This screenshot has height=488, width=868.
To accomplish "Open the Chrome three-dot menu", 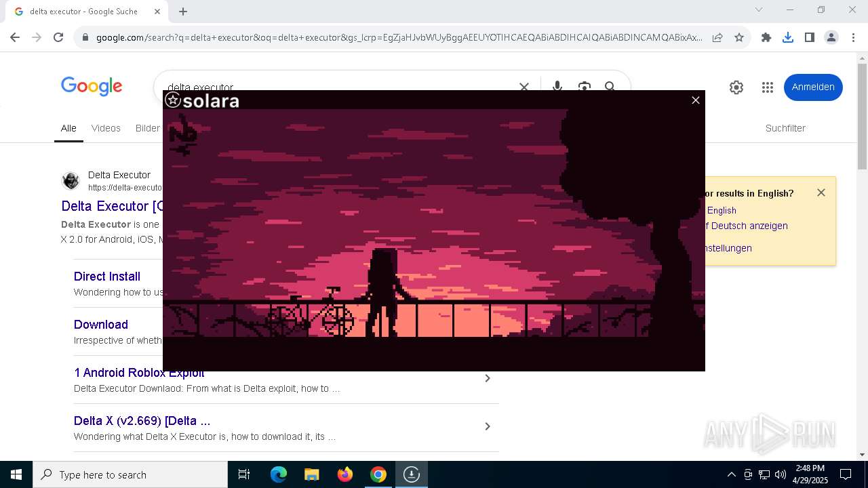I will click(853, 37).
